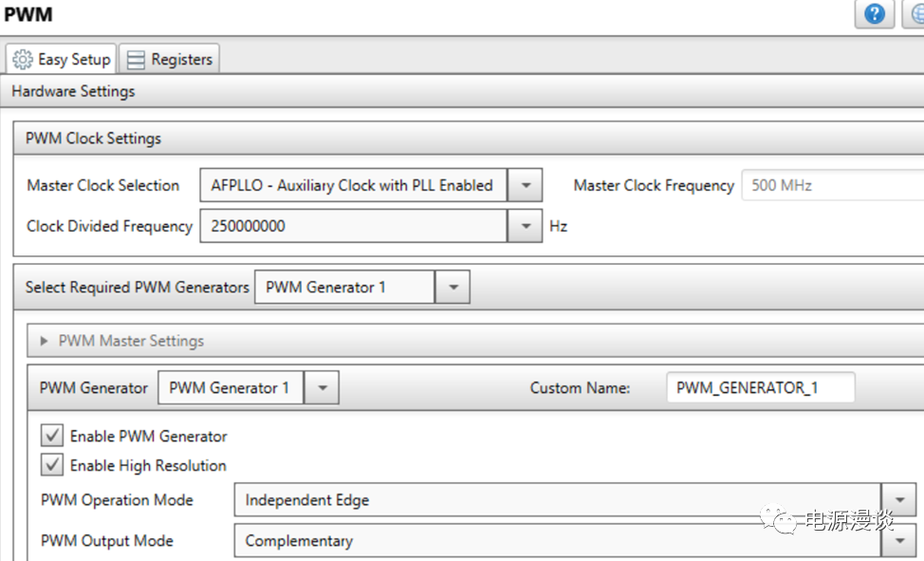Click the Hardware Settings section header
Viewport: 924px width, 561px height.
[73, 92]
